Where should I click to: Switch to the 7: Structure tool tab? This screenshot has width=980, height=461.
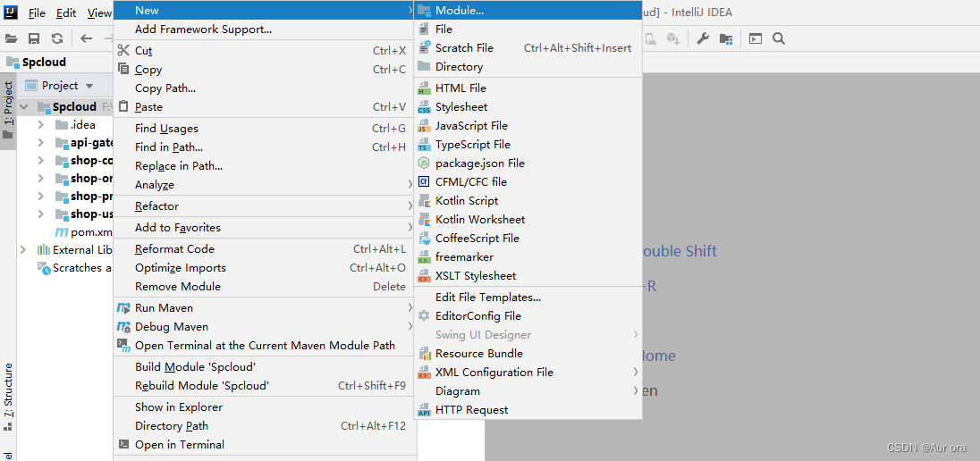8,398
